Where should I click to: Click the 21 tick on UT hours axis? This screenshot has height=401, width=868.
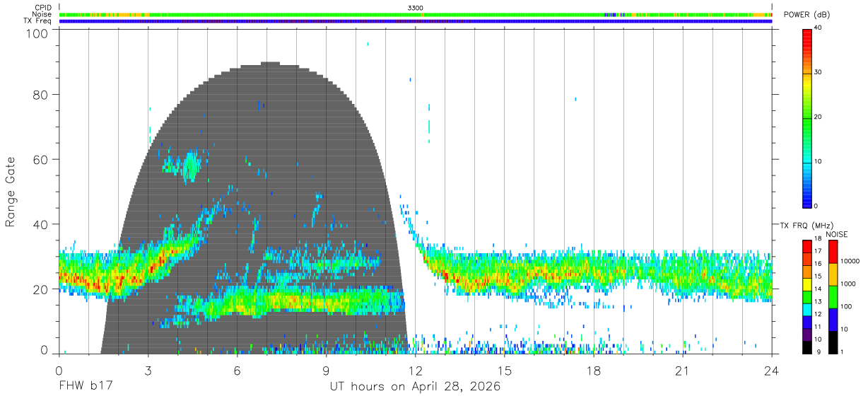(683, 371)
